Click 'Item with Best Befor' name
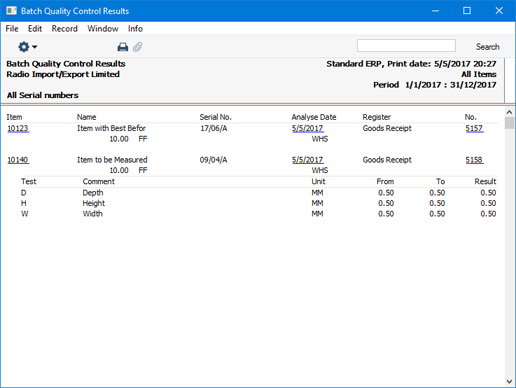 pos(111,128)
